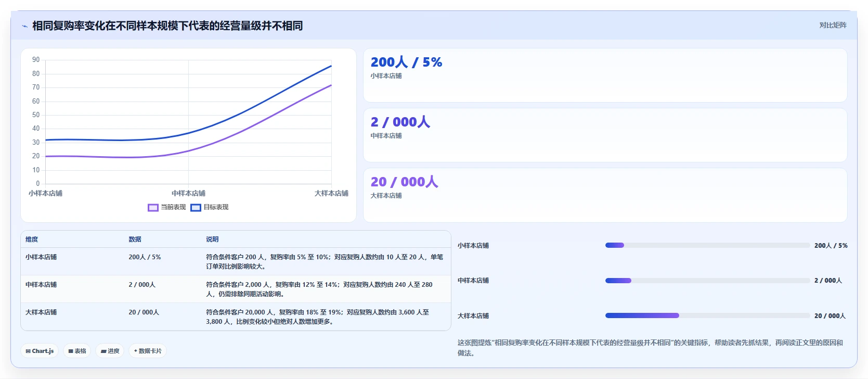Image resolution: width=868 pixels, height=379 pixels.
Task: Click the 小样本店铺 x-axis label on chart
Action: tap(45, 193)
